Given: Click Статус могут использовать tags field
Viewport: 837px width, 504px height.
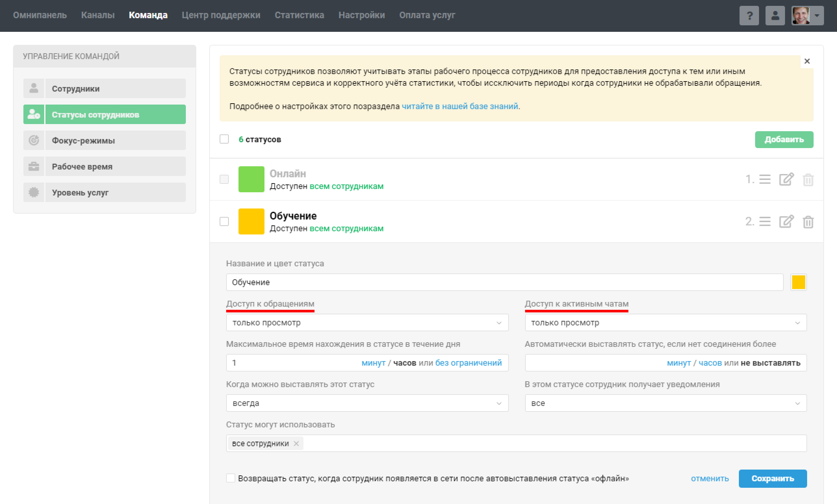Looking at the screenshot, I should click(x=516, y=443).
